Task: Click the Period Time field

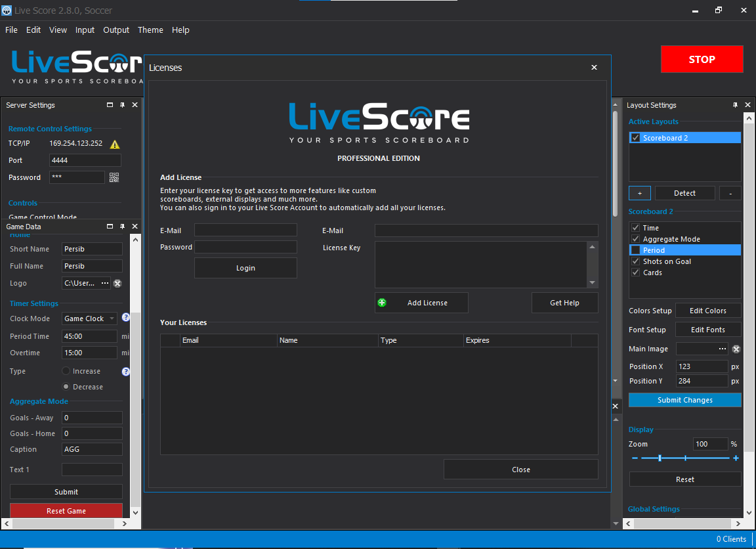Action: coord(89,336)
